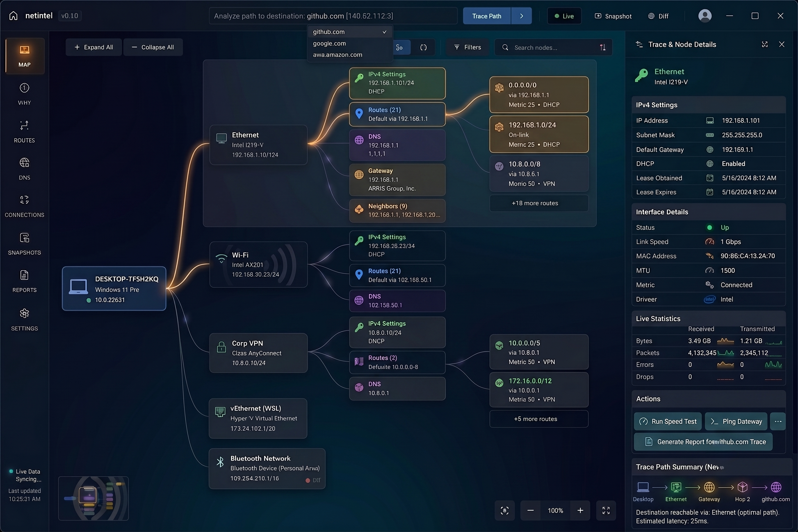The image size is (798, 532).
Task: Click the Corp VPN Routes (2) icon
Action: (x=359, y=361)
